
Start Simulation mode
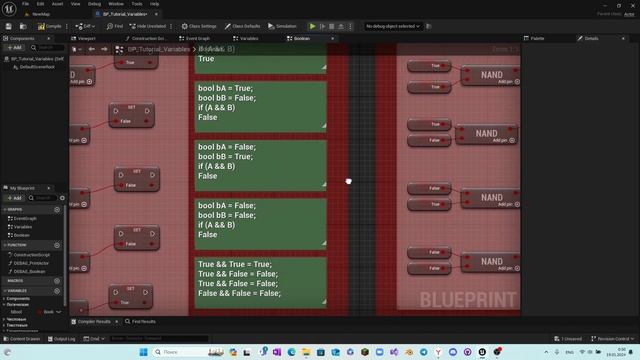(x=282, y=26)
